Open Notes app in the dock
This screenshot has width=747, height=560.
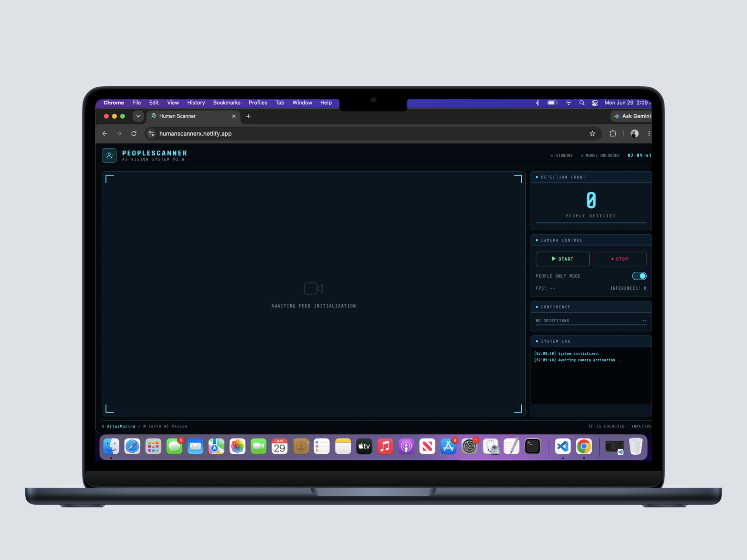coord(343,446)
